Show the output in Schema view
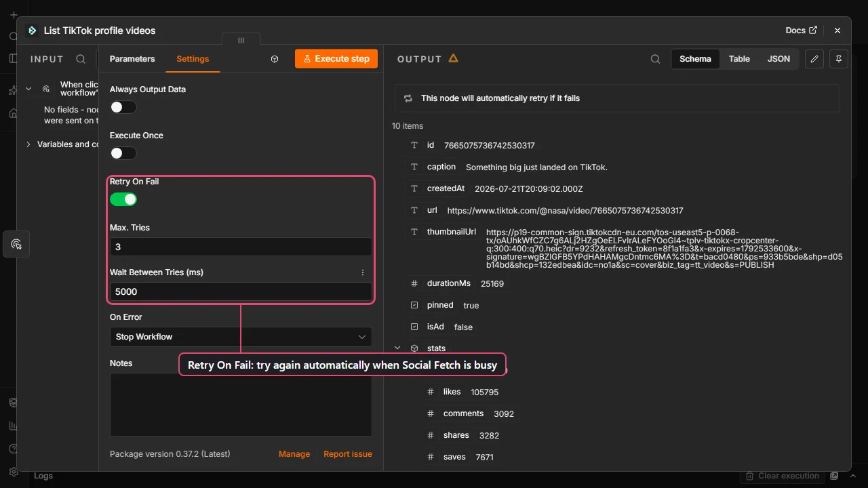The image size is (868, 488). click(695, 59)
